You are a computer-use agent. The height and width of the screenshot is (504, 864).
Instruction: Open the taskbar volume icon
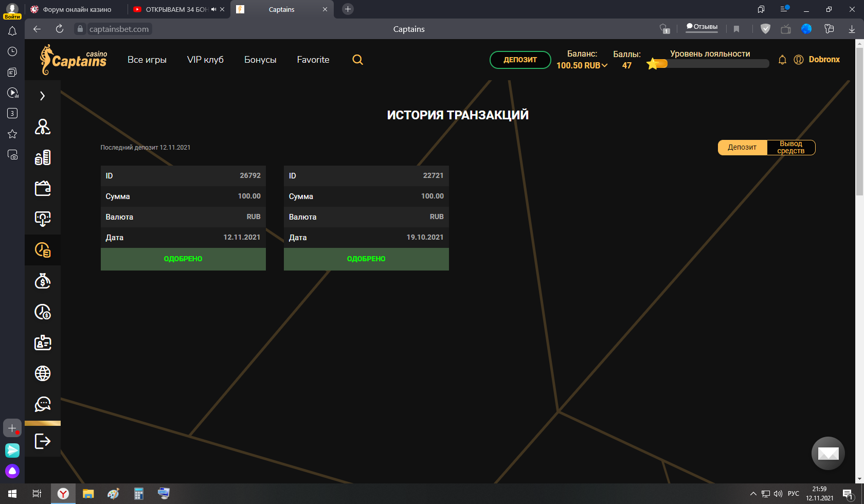[x=778, y=494]
